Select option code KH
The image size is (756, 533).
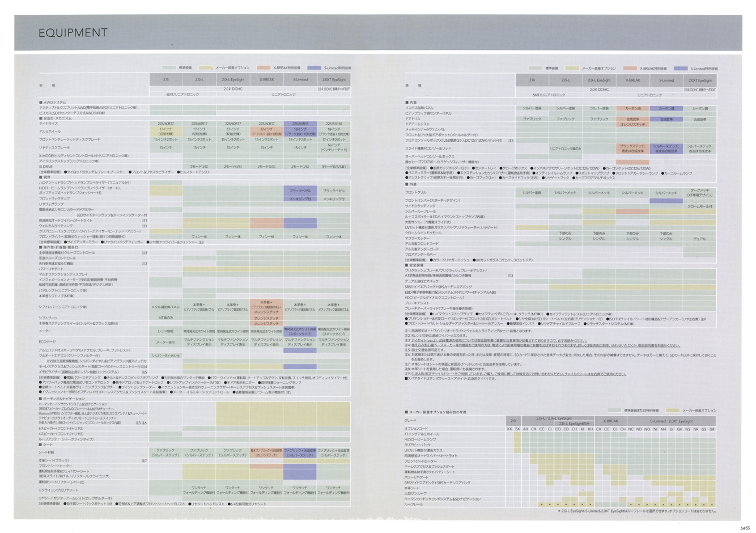tap(591, 429)
